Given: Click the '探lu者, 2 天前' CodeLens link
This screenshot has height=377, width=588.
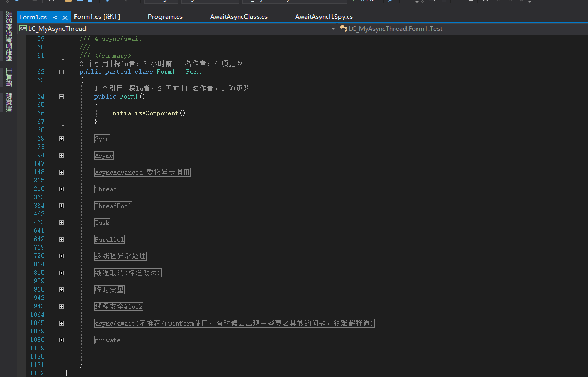Looking at the screenshot, I should [x=154, y=89].
